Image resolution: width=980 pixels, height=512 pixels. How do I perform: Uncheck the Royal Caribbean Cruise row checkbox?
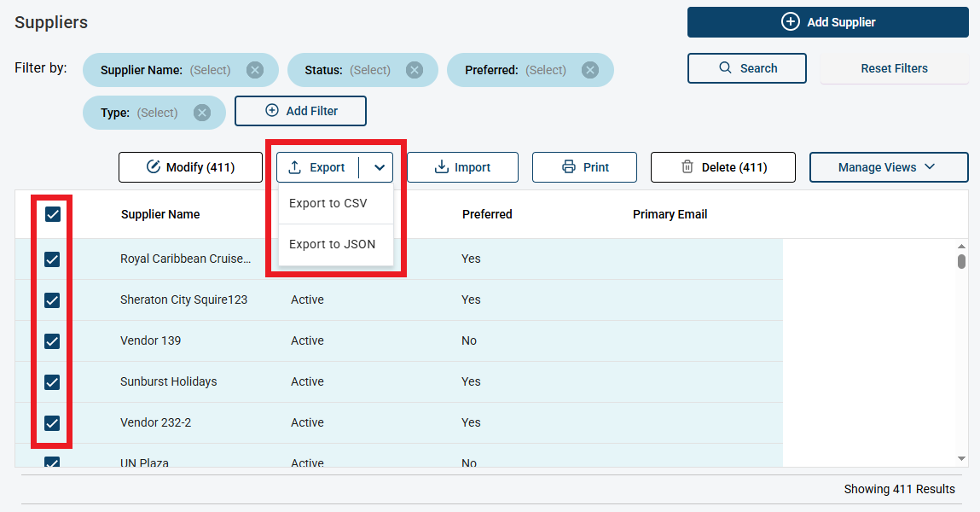point(52,259)
